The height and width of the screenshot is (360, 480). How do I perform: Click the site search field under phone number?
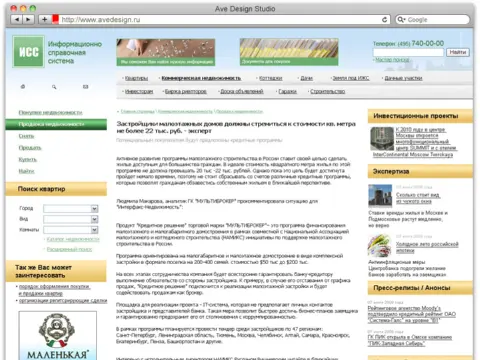click(x=408, y=52)
